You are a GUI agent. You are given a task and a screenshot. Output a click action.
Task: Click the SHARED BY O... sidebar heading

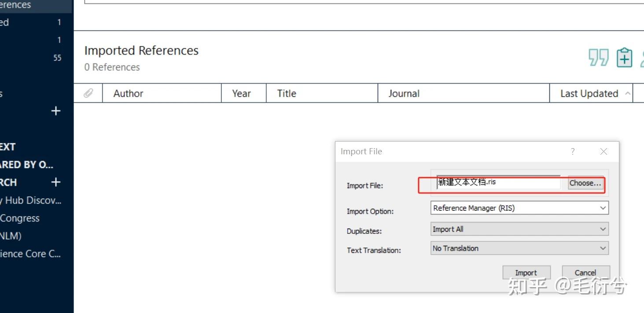pyautogui.click(x=26, y=165)
